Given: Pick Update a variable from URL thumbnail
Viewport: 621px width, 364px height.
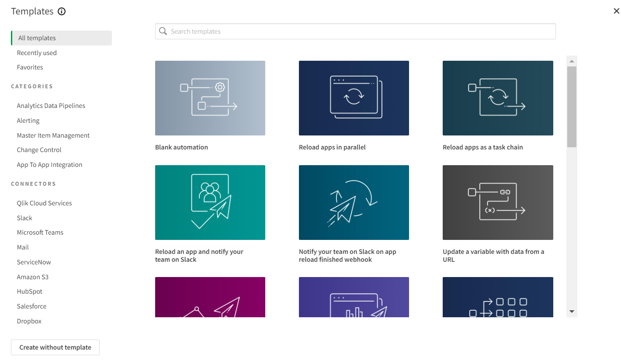Looking at the screenshot, I should 498,202.
